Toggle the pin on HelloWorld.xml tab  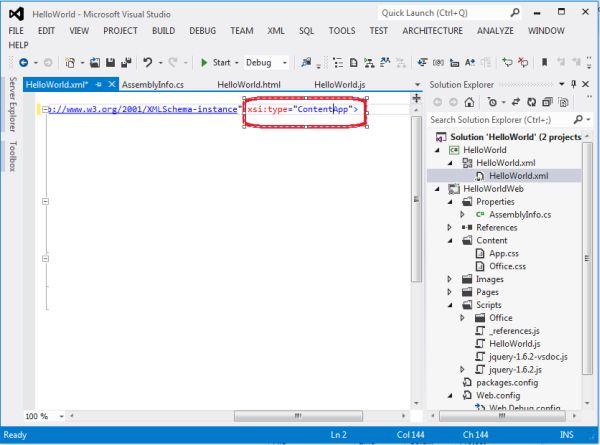[99, 85]
